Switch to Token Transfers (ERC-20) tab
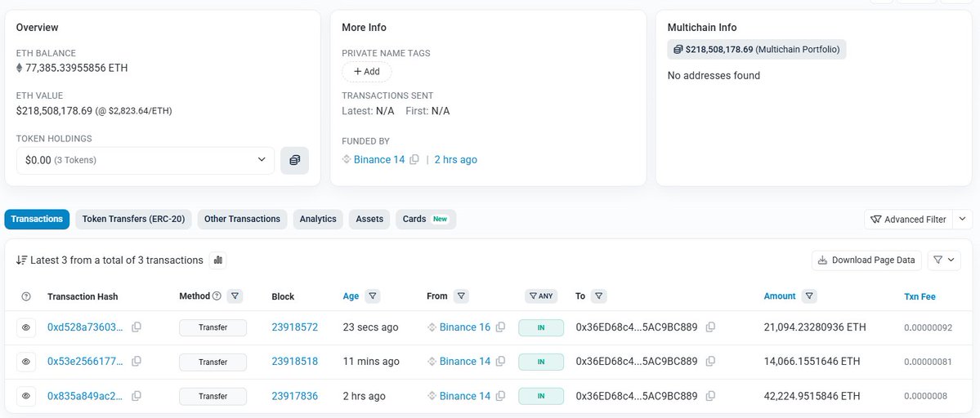The image size is (980, 418). tap(134, 219)
